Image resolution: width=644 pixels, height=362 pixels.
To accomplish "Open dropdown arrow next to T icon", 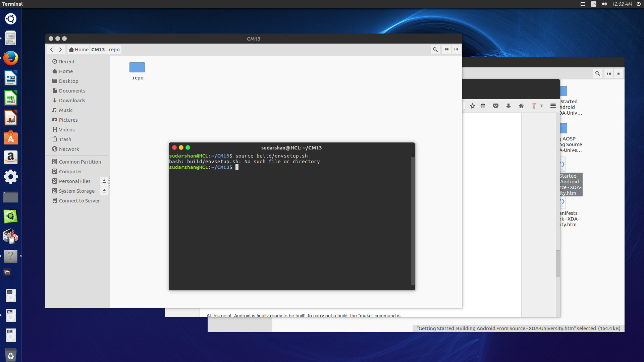I will [x=541, y=106].
